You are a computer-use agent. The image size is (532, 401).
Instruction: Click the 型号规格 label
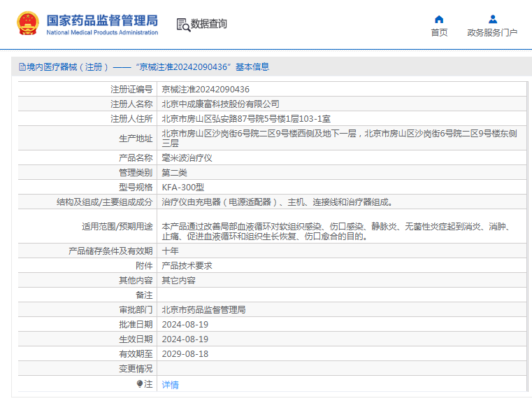136,188
